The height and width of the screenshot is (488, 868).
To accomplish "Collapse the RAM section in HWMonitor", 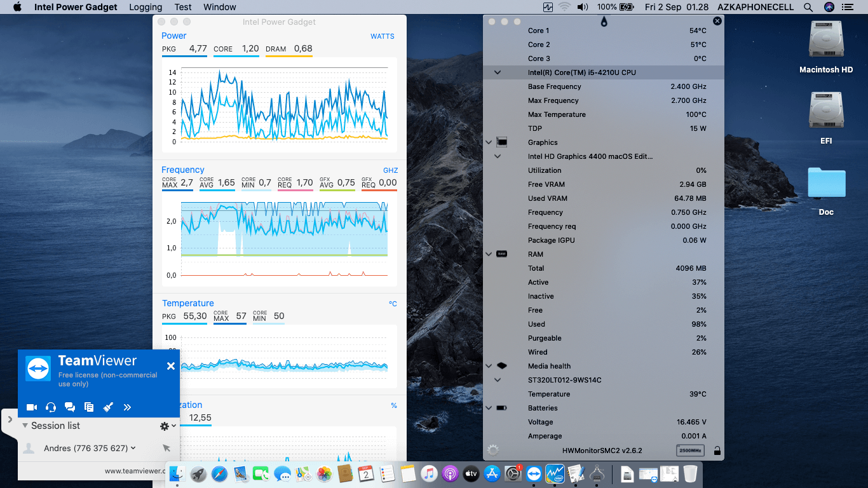I will [489, 254].
